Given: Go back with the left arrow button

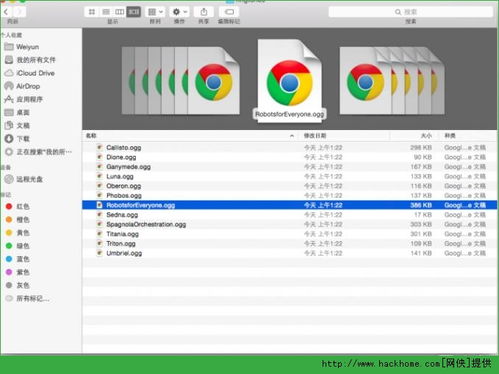Looking at the screenshot, I should coord(6,12).
